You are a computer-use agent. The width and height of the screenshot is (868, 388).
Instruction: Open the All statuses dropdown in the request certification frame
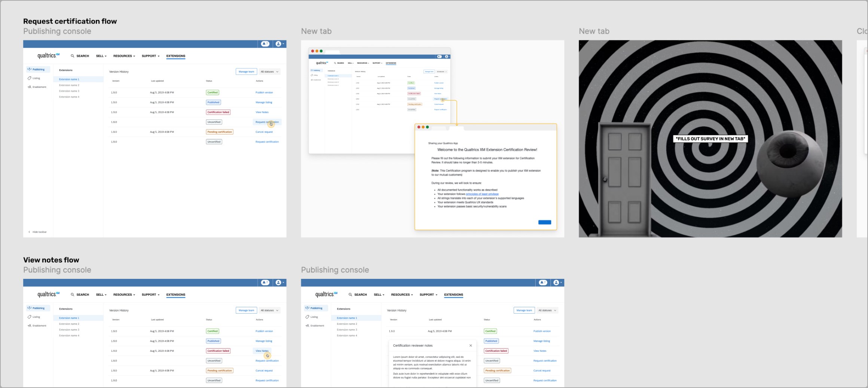(270, 71)
